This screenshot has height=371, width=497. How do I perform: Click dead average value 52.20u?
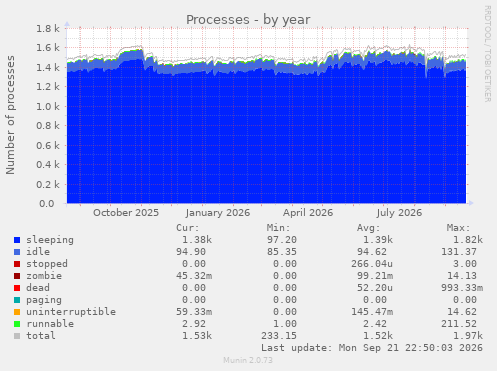(x=375, y=288)
